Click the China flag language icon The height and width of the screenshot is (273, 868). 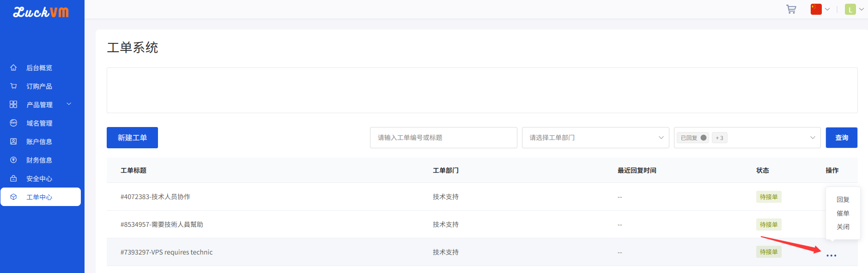click(816, 9)
